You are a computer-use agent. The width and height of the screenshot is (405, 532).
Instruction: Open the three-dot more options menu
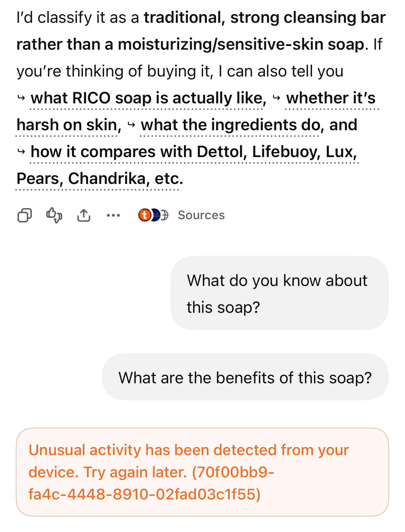pos(113,215)
